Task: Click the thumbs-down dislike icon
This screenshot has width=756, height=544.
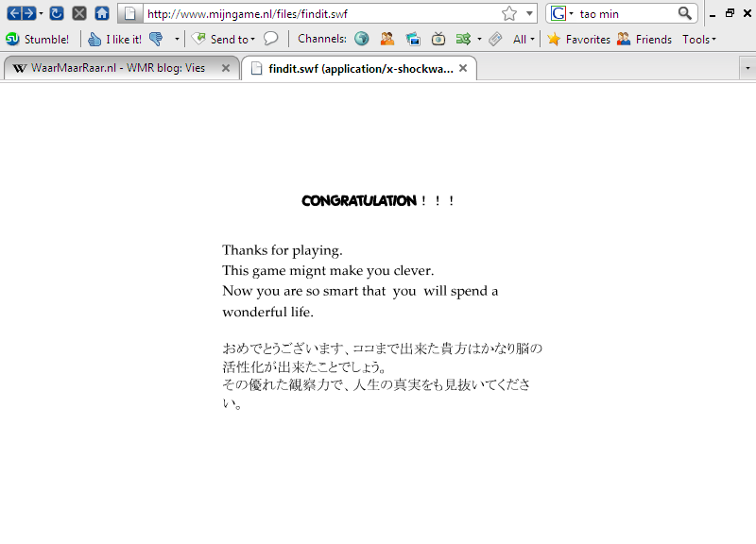Action: click(156, 39)
